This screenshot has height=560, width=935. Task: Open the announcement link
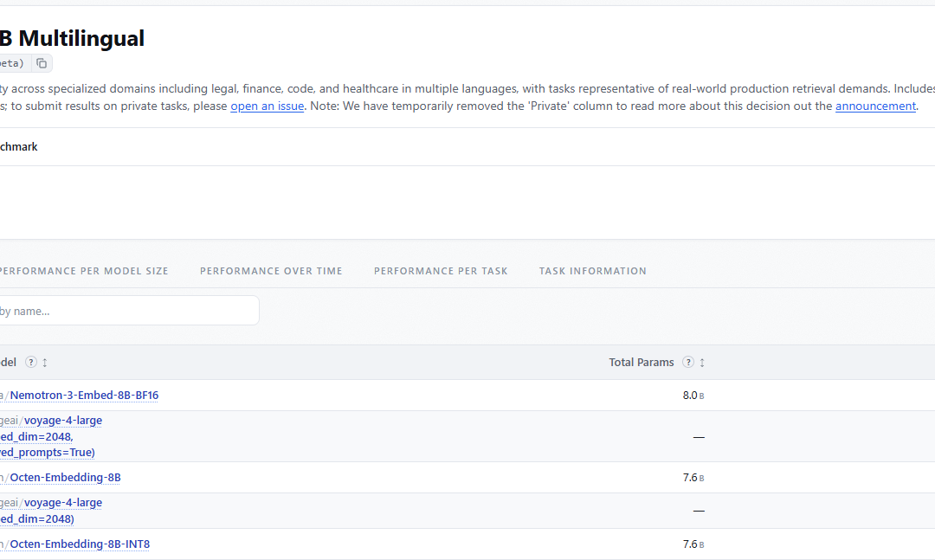pos(875,106)
